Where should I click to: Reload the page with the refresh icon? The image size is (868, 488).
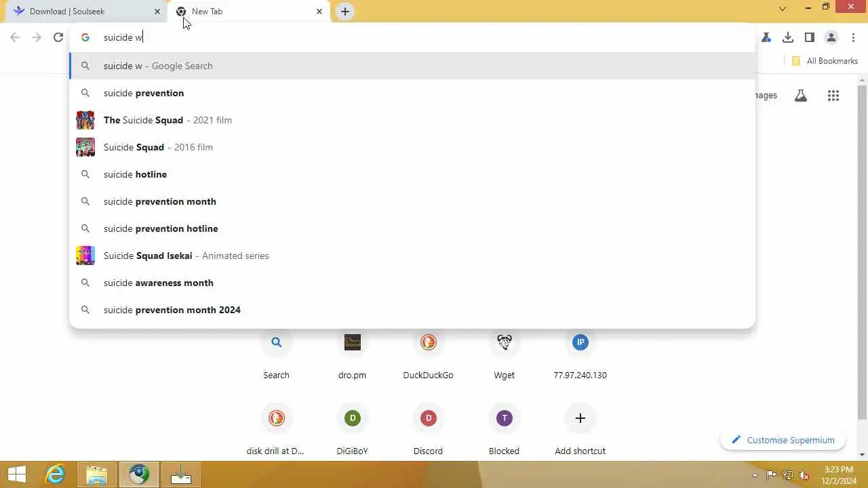tap(58, 37)
